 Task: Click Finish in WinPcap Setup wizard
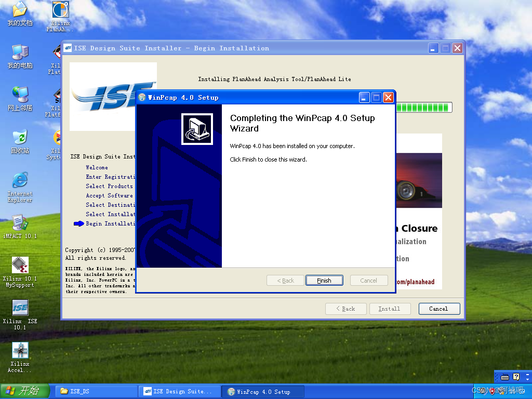pos(324,281)
